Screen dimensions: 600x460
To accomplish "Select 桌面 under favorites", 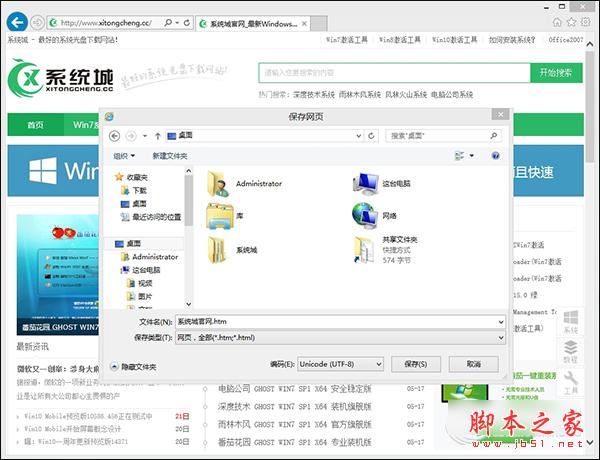I will 134,204.
